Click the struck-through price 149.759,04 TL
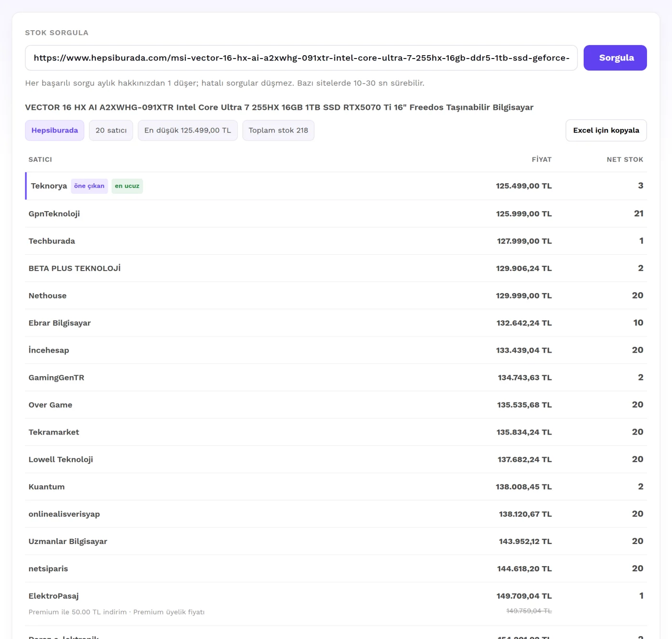This screenshot has width=672, height=639. [x=529, y=611]
